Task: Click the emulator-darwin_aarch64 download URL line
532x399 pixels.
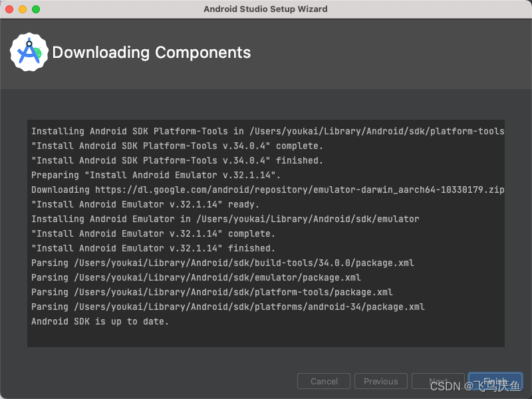Action: coord(268,190)
